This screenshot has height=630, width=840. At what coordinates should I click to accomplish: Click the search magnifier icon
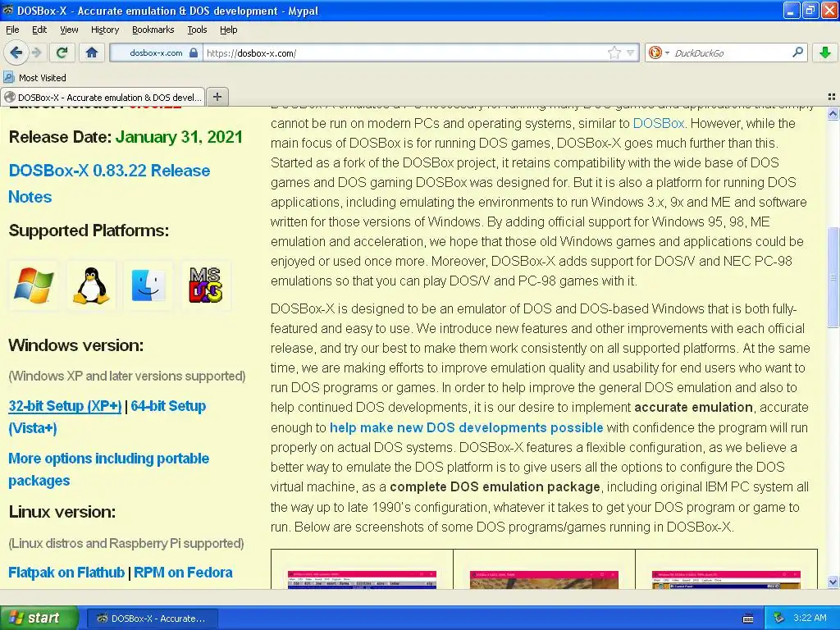pos(797,52)
